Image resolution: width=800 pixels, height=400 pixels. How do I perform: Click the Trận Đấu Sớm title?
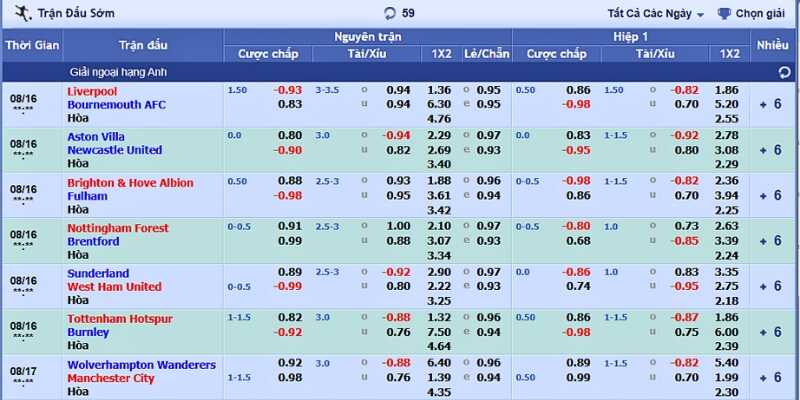coord(76,14)
